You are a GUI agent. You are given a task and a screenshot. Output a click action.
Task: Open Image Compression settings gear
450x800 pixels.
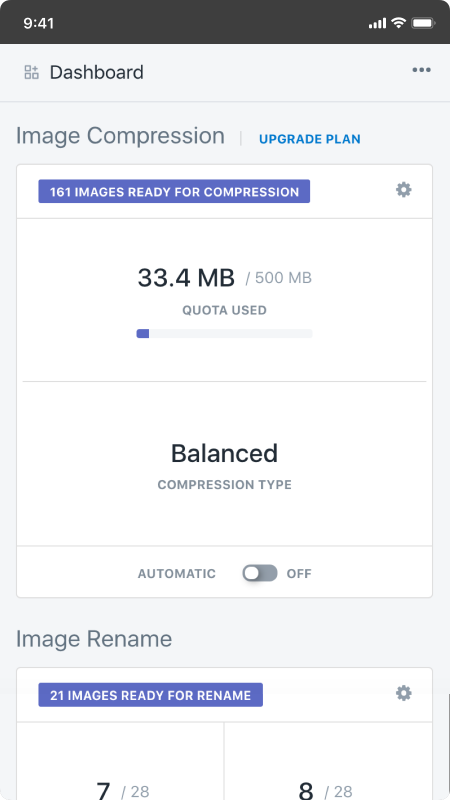(x=404, y=190)
